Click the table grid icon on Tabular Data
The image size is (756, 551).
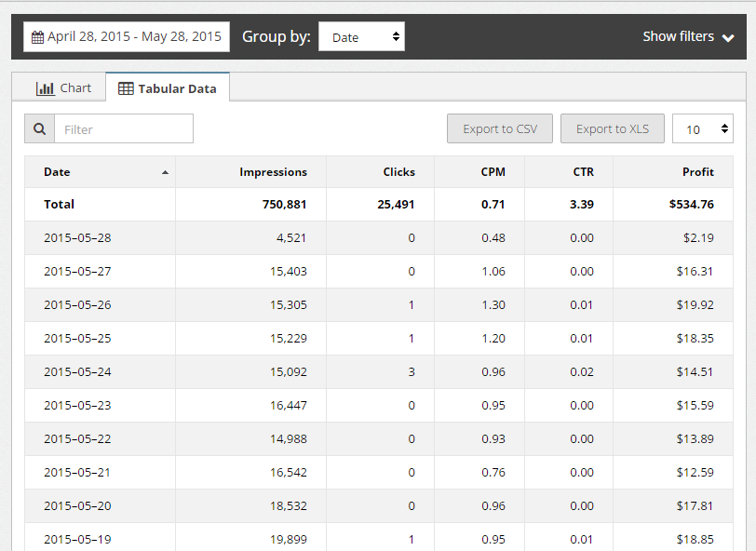(126, 88)
